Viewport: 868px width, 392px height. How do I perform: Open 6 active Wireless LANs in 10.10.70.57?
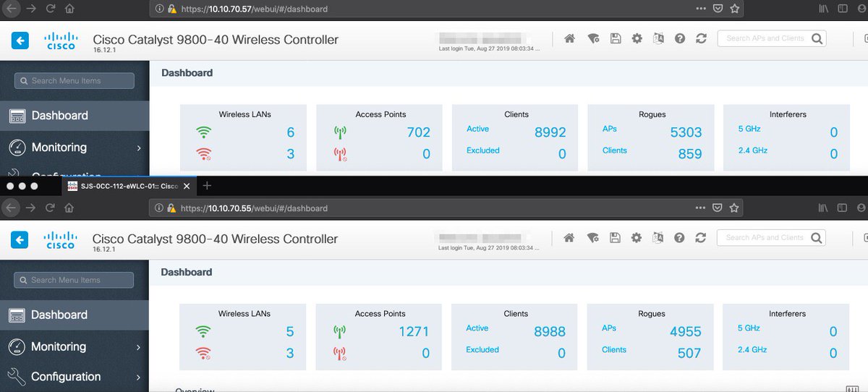tap(291, 133)
